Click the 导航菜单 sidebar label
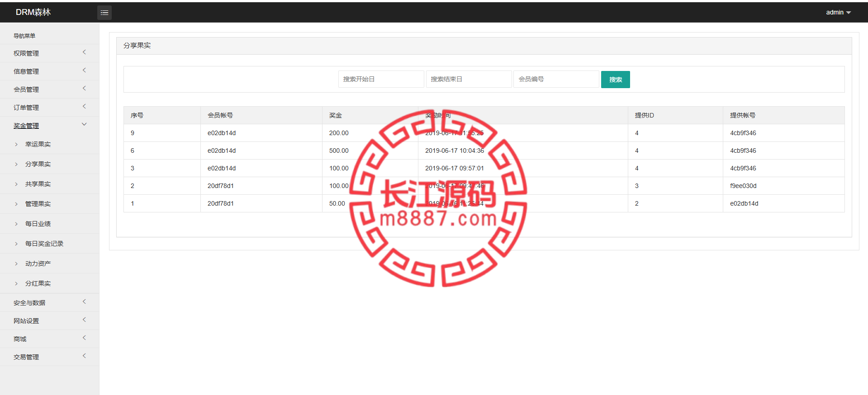Screen dimensions: 868x395 24,36
